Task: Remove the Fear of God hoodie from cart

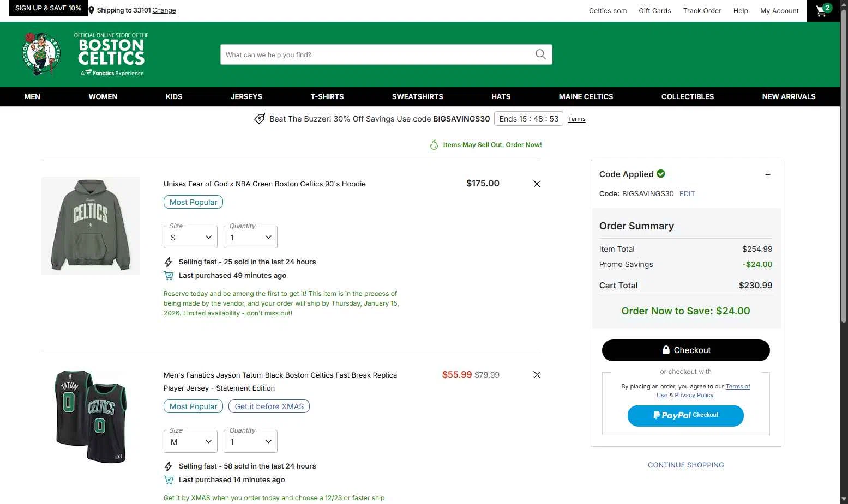Action: point(537,184)
